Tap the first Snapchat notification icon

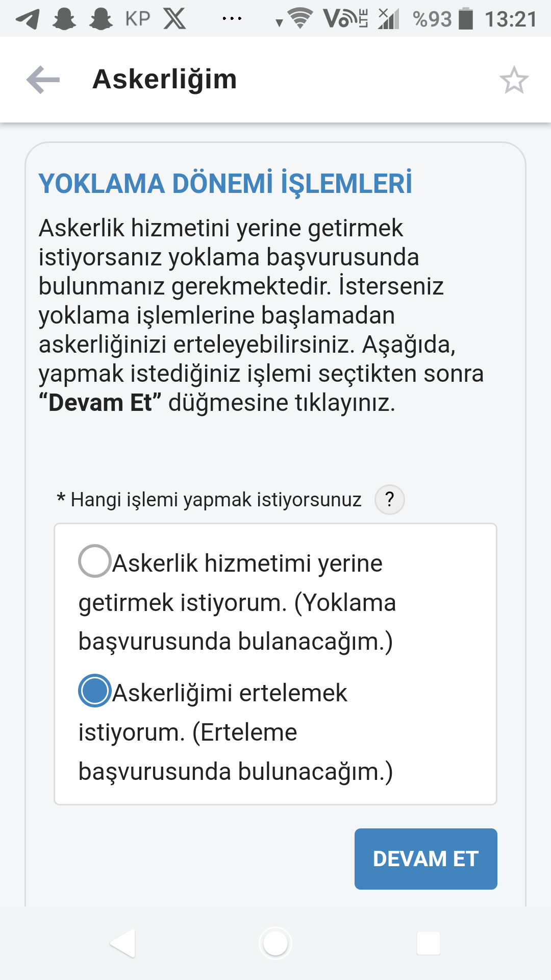tap(64, 19)
